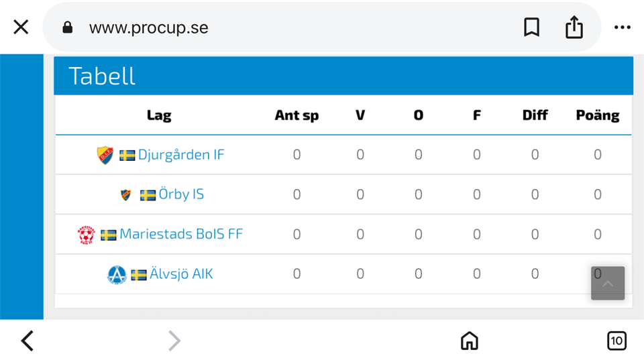Click the Älvsjö AIK club logo
This screenshot has width=644, height=362.
[x=117, y=274]
